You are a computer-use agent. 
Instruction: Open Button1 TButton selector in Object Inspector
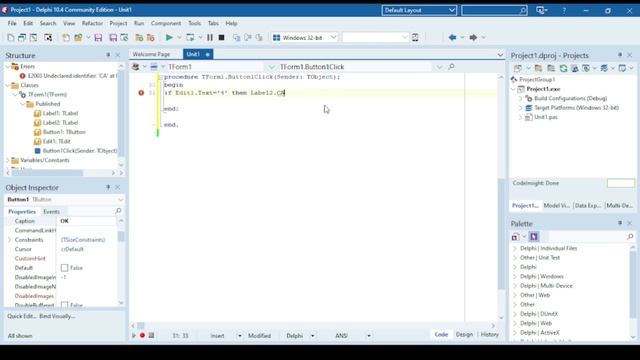tap(65, 200)
